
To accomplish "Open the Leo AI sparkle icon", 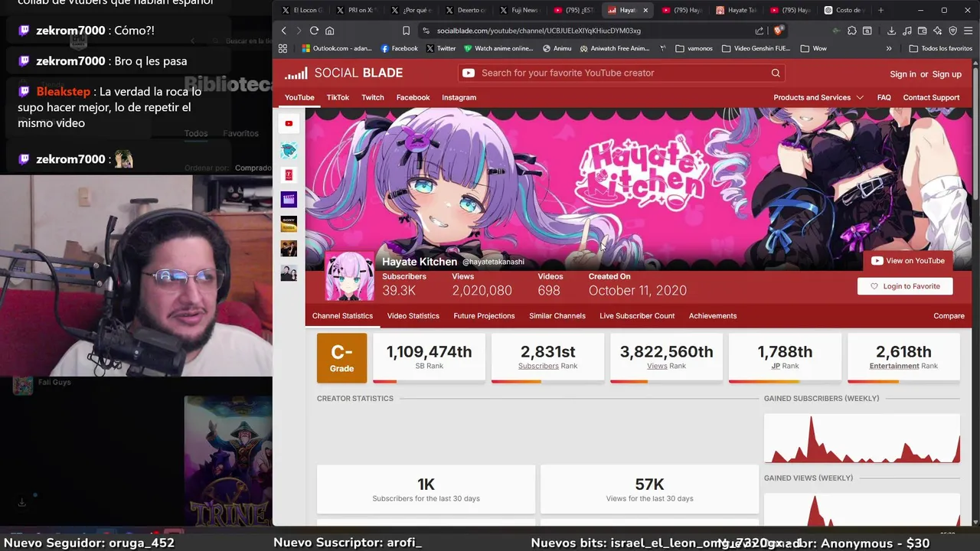I will pyautogui.click(x=938, y=31).
